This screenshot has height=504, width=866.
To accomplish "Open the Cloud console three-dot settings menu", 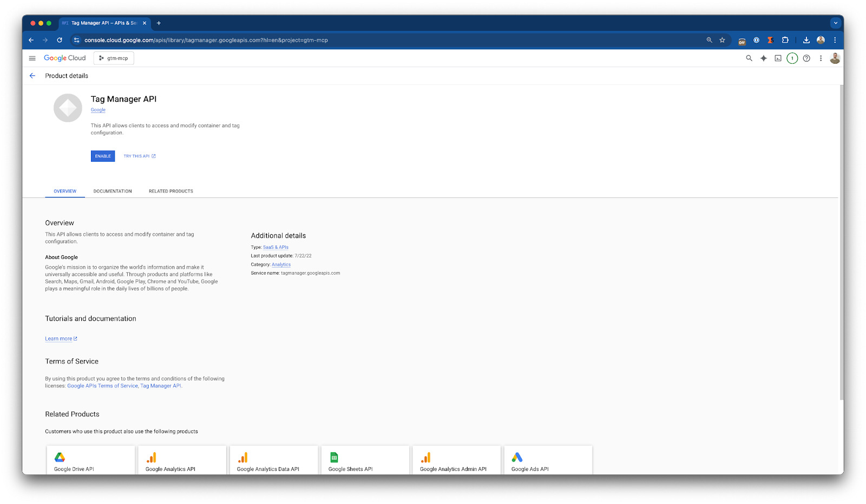I will point(821,58).
